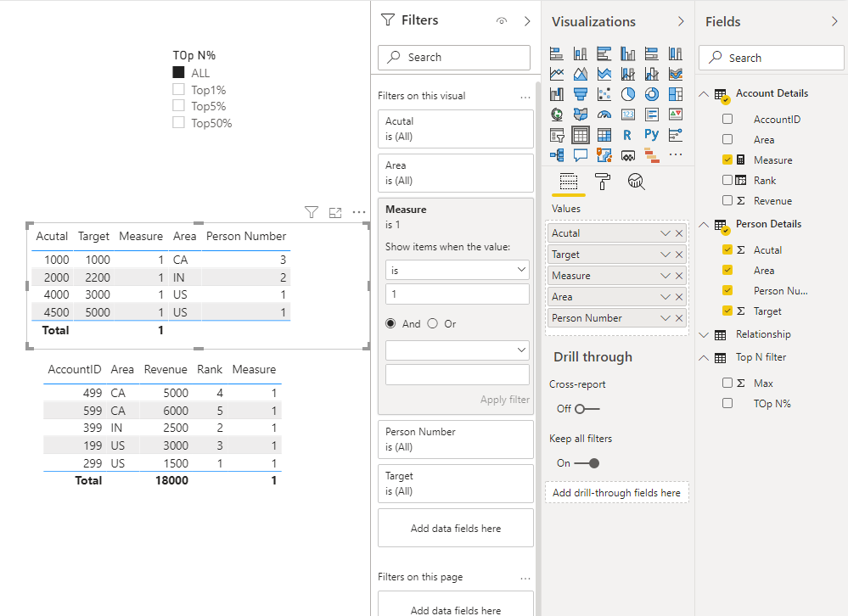Collapse the Top N filter table
Viewport: 848px width, 616px height.
point(704,358)
